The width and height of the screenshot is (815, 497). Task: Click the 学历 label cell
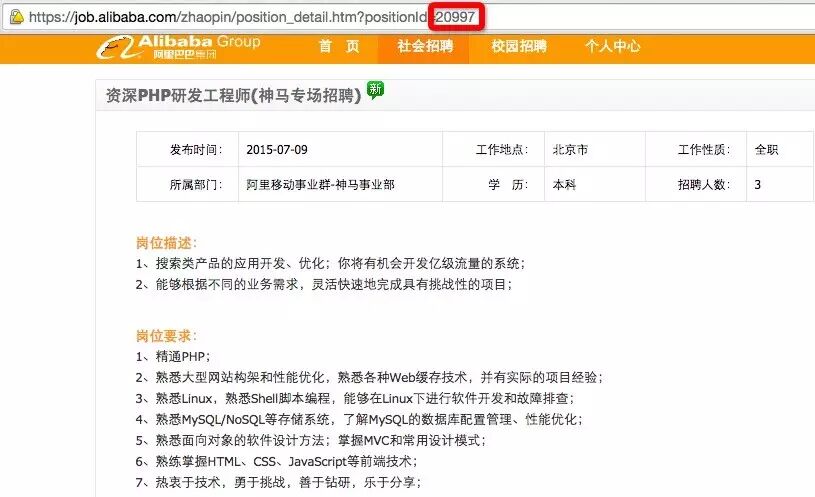(493, 184)
